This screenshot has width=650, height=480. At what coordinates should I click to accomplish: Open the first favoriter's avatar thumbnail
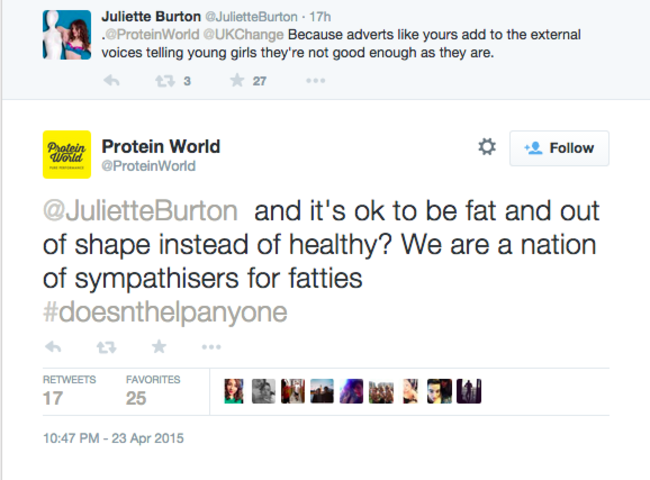pos(235,391)
